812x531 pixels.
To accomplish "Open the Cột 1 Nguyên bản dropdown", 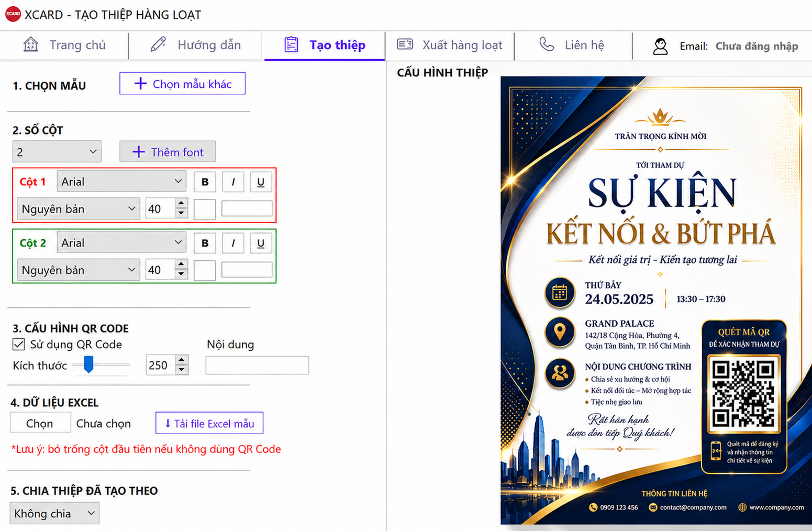I will [x=79, y=209].
